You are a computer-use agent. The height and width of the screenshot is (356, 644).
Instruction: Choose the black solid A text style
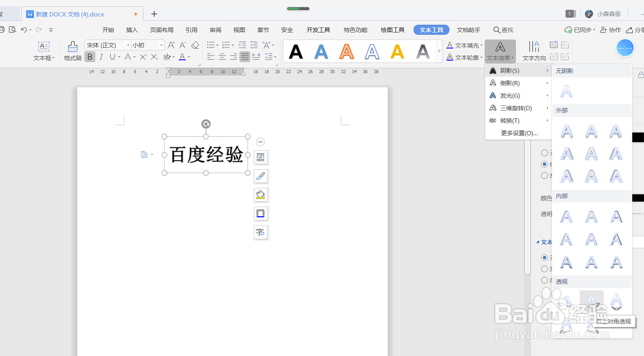point(296,51)
